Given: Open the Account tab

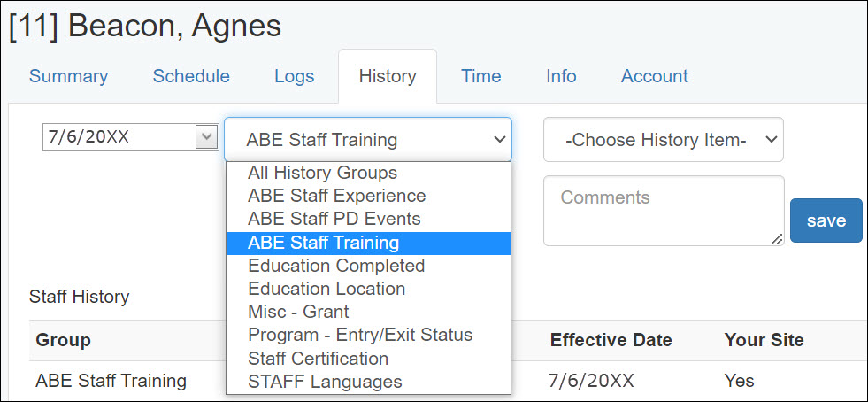Looking at the screenshot, I should [654, 76].
